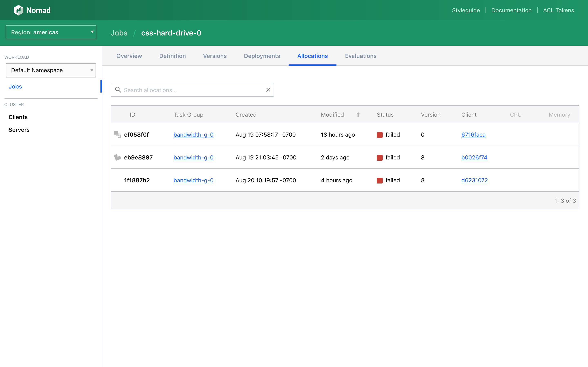588x367 pixels.
Task: Click the red failed status square for cf058f0f
Action: [380, 135]
